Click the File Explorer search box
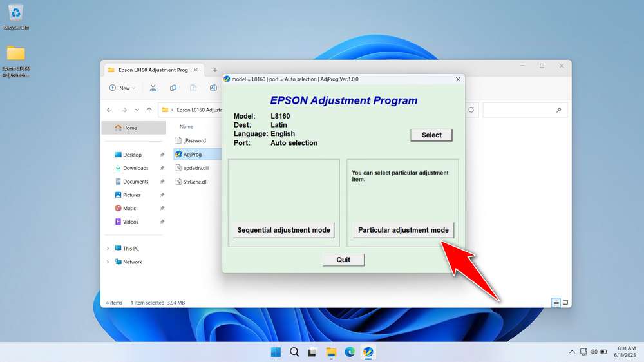Viewport: 644px width, 362px height. (x=525, y=110)
